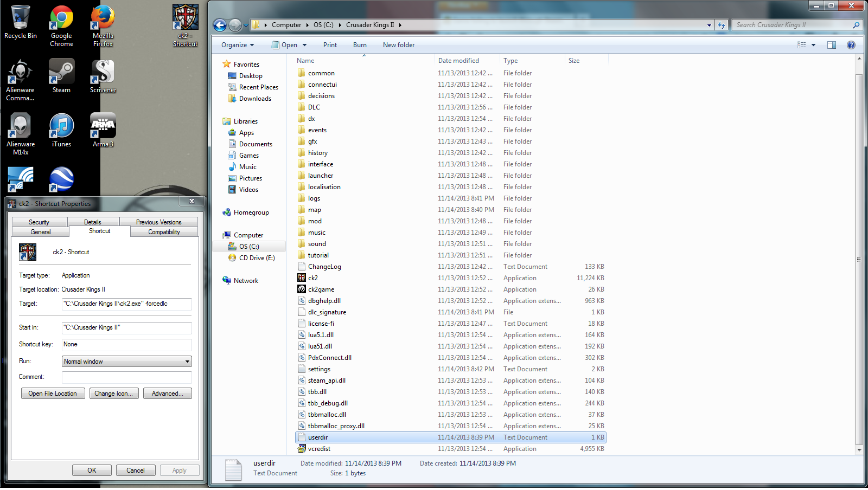Screen dimensions: 868x490
Task: Click the Search Crusader Kings II box
Action: [x=792, y=25]
